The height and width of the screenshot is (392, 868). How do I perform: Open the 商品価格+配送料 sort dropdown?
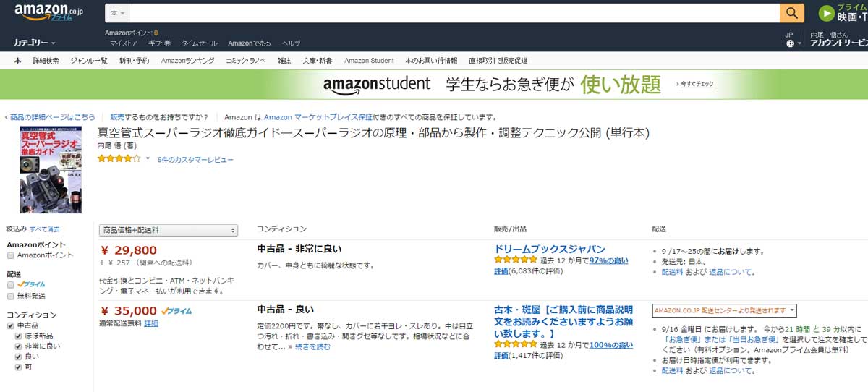[x=169, y=230]
